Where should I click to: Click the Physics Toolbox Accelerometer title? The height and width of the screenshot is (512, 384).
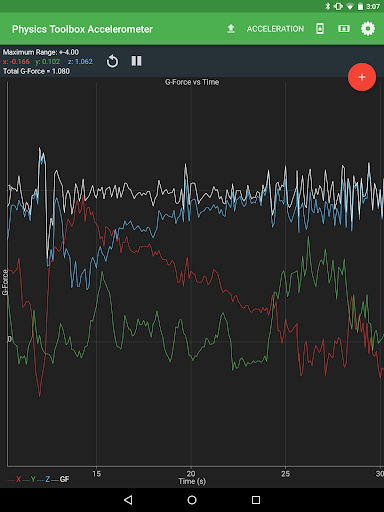[82, 29]
